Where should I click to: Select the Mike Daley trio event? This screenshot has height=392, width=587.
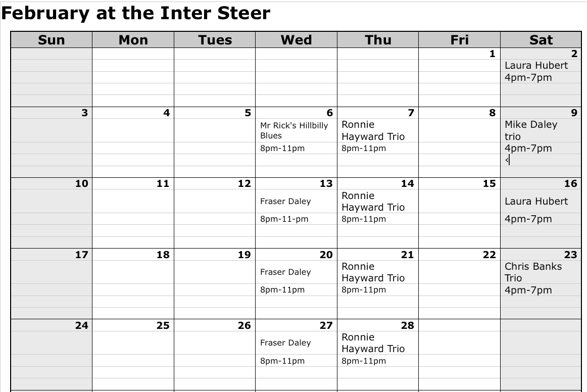(530, 130)
